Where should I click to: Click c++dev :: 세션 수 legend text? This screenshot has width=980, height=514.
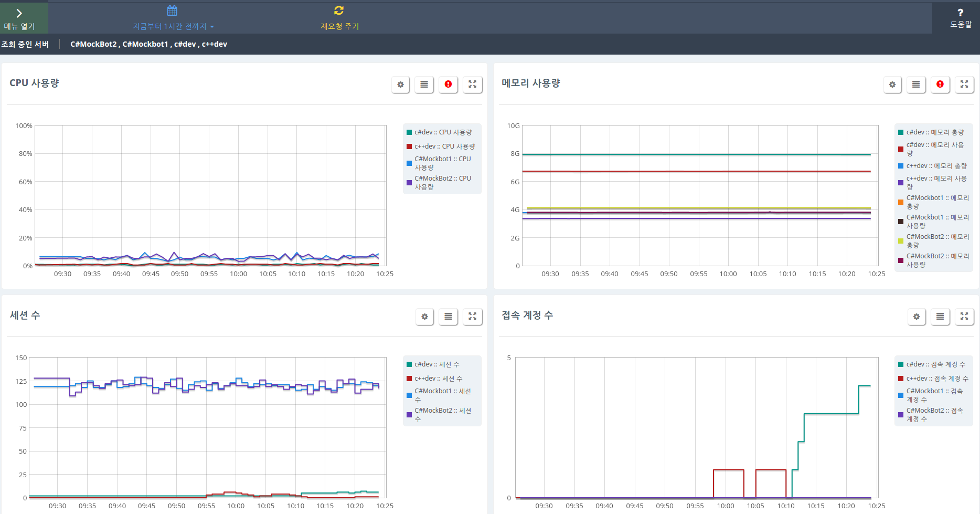click(x=439, y=379)
